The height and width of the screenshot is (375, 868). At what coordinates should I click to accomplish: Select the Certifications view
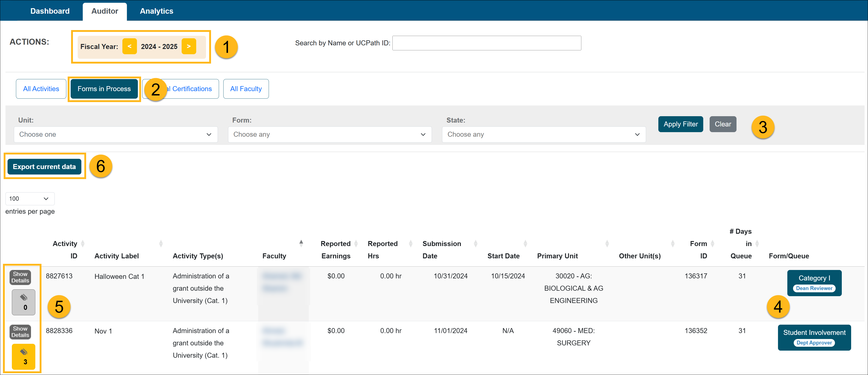click(181, 89)
